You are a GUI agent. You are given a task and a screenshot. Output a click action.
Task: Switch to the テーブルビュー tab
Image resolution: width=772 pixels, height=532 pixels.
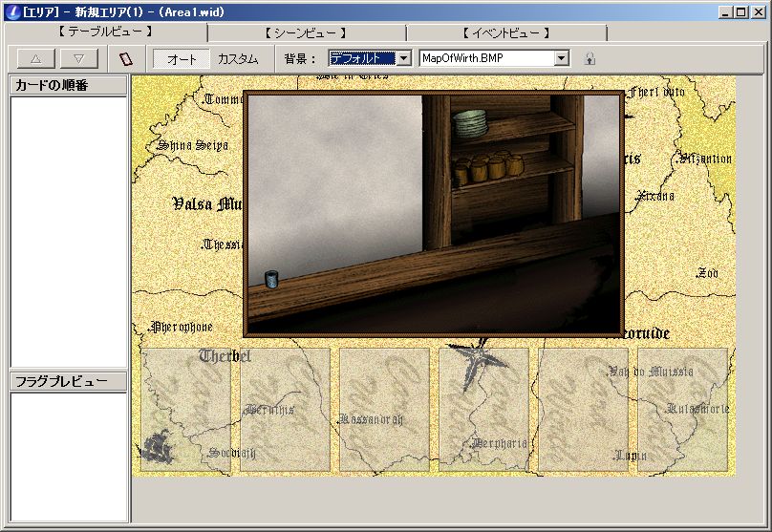tap(105, 32)
